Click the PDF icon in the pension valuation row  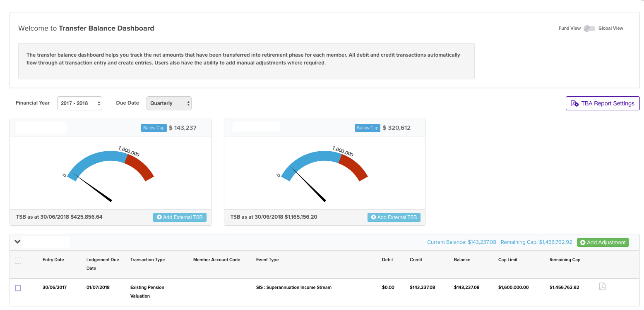[602, 286]
